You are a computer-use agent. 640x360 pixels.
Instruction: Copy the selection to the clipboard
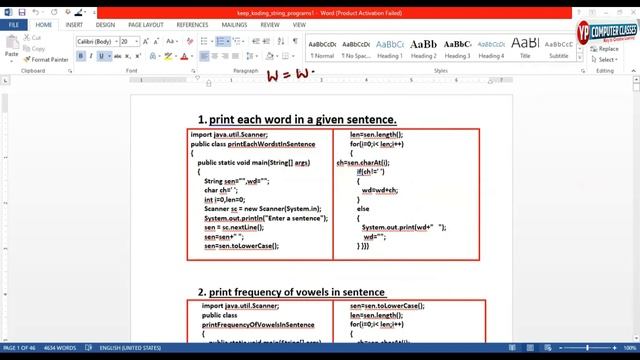click(x=34, y=49)
